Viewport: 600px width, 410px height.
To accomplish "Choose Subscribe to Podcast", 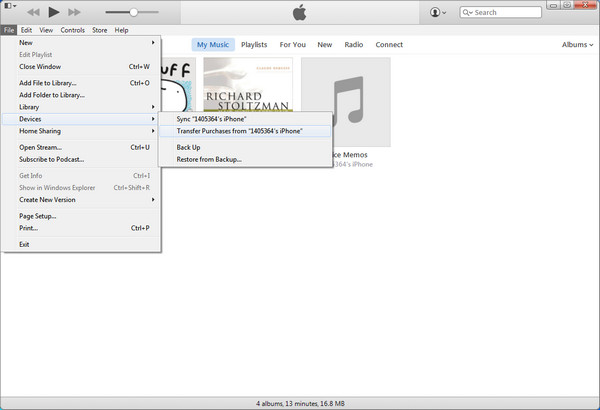I will (81, 159).
